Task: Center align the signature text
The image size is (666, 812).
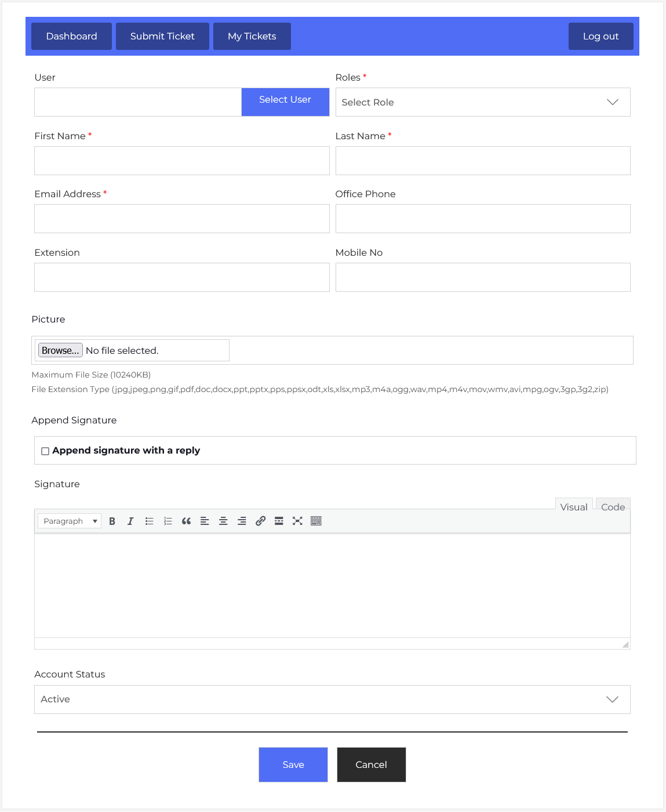Action: point(223,521)
